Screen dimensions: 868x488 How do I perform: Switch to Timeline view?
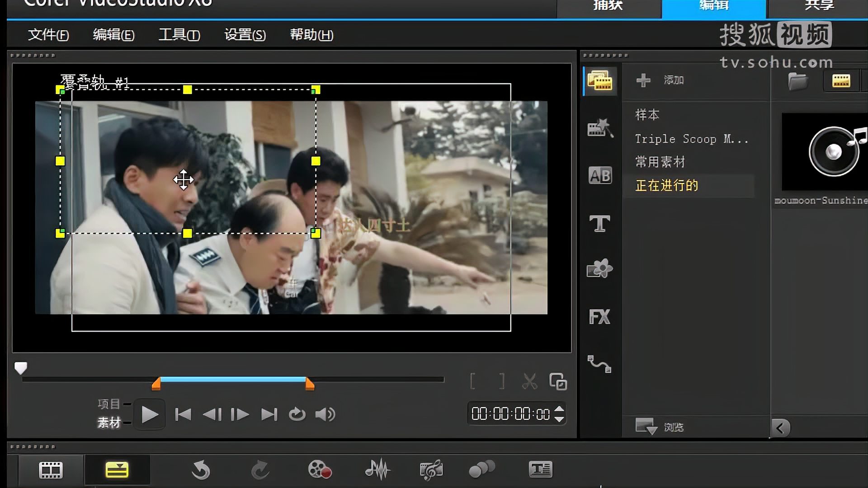[x=117, y=470]
